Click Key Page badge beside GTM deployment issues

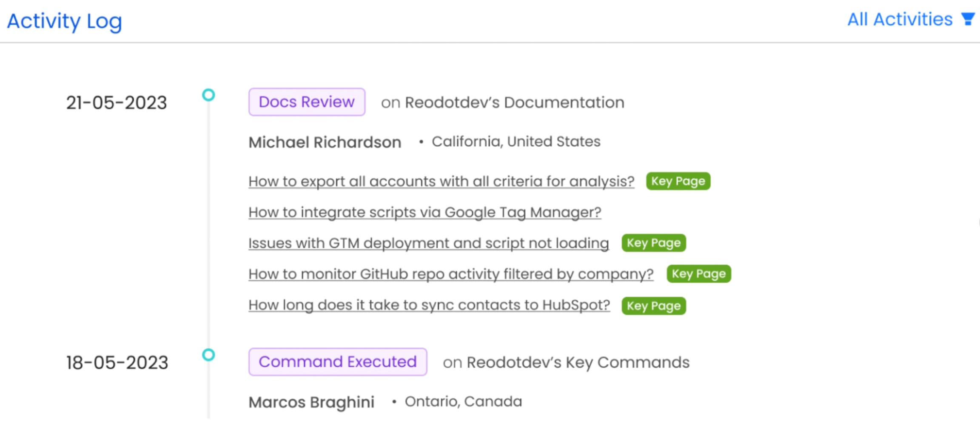coord(653,243)
